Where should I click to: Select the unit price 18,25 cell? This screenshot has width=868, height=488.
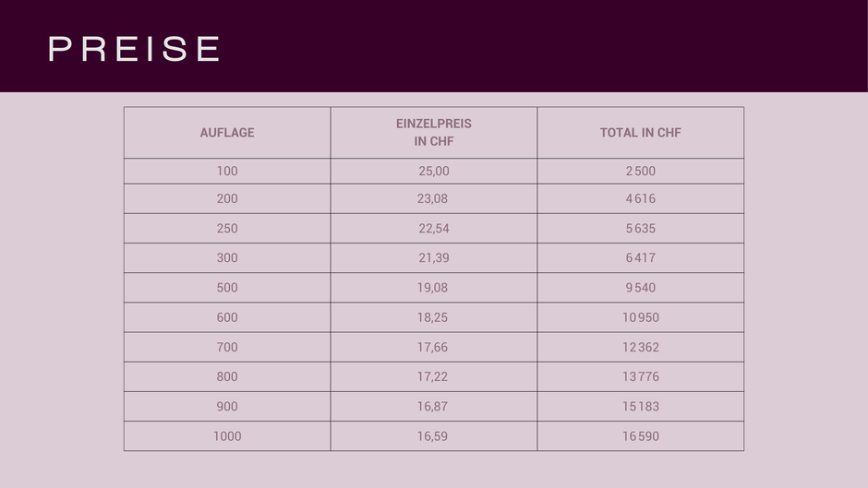[x=432, y=317]
